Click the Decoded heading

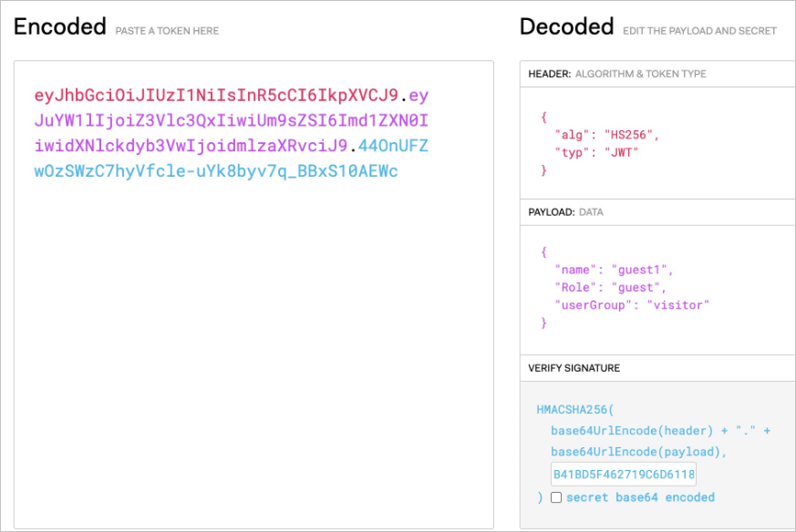[x=566, y=27]
